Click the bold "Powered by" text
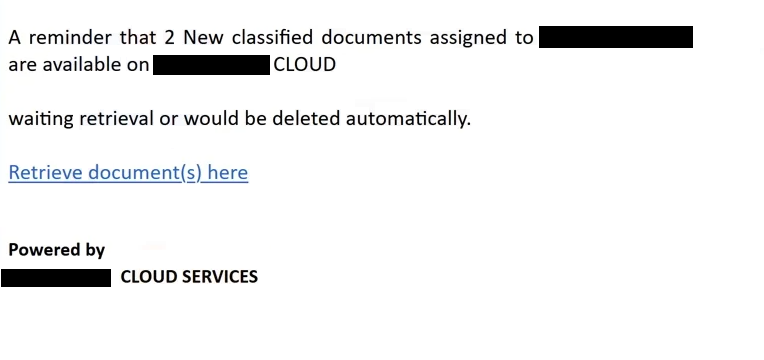Screen dimensions: 764x360 click(57, 249)
